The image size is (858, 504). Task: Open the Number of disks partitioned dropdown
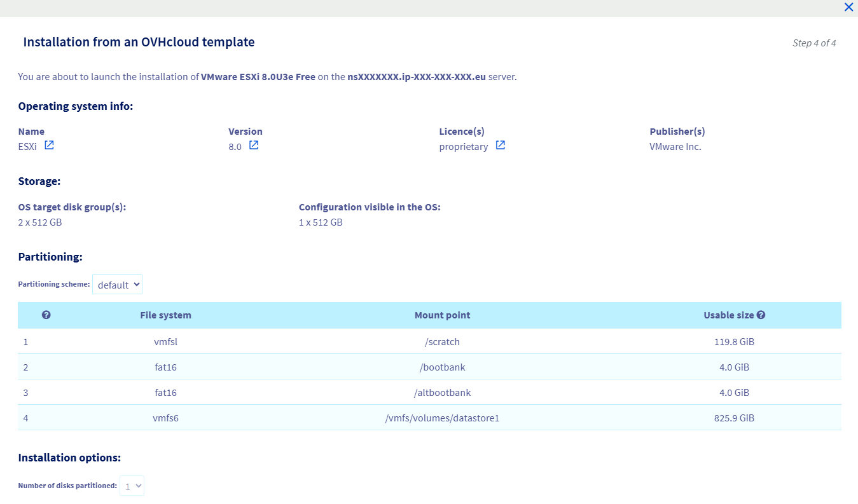pyautogui.click(x=132, y=486)
